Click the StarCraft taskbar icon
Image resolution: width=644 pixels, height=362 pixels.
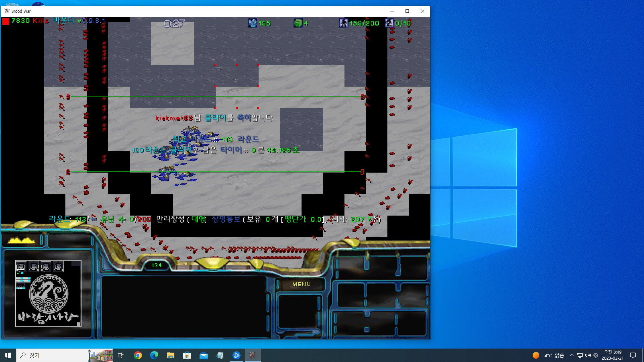coord(253,355)
